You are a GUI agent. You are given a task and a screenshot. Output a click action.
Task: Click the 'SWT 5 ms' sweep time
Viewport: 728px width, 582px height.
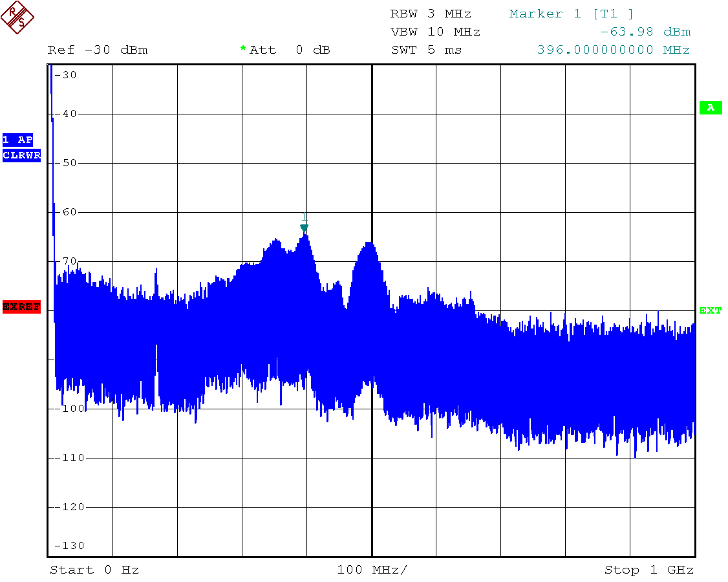426,50
